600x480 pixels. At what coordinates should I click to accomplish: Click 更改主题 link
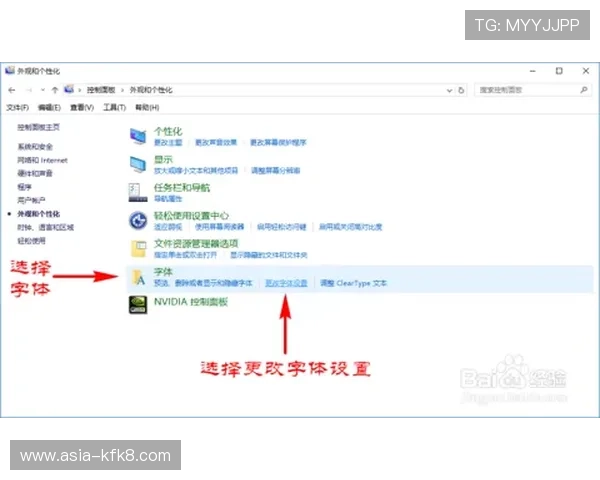pos(168,142)
